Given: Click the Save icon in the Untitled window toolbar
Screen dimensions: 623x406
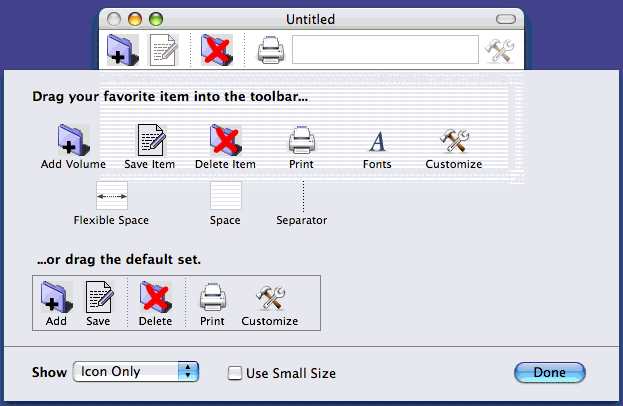Looking at the screenshot, I should pyautogui.click(x=163, y=50).
